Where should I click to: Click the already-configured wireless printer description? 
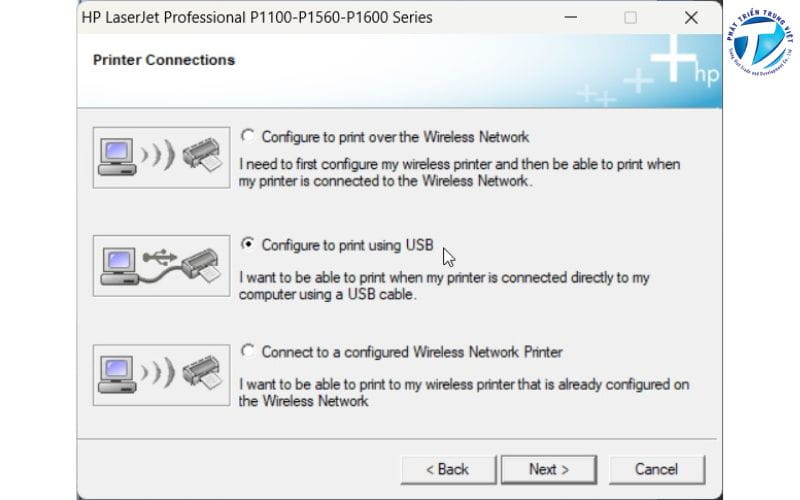pos(460,392)
